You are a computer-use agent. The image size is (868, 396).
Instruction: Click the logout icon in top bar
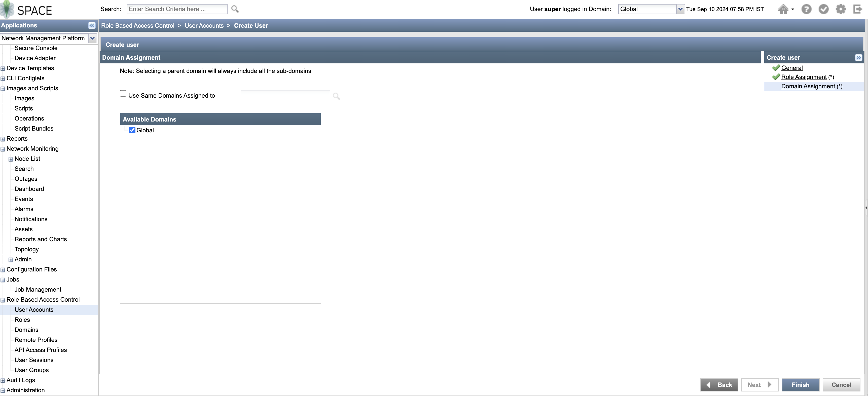click(857, 9)
